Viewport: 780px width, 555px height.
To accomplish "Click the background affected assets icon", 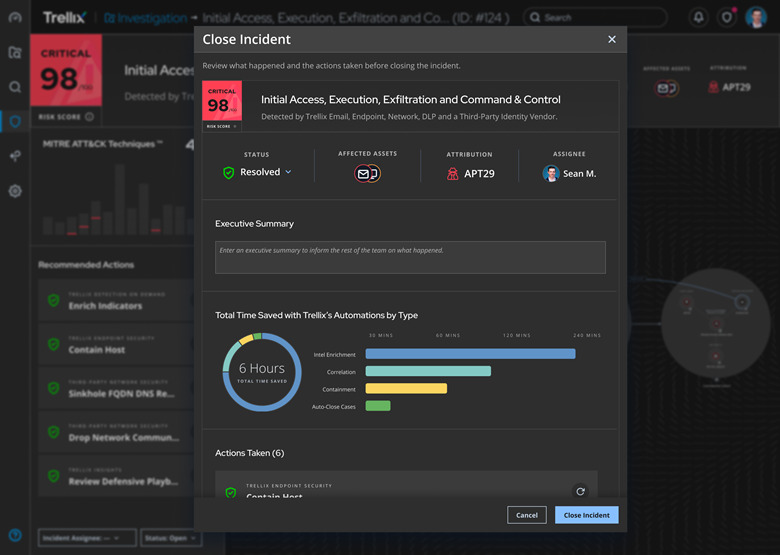I will click(x=666, y=88).
